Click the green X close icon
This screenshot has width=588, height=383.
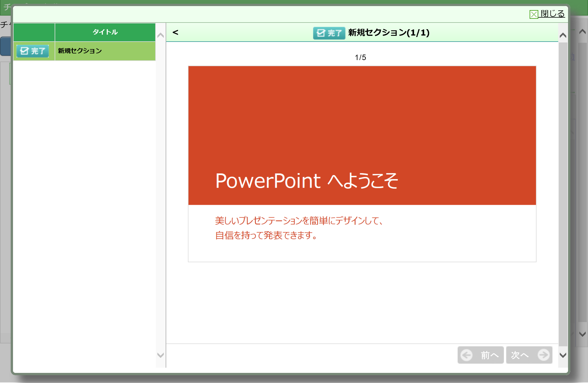(534, 14)
